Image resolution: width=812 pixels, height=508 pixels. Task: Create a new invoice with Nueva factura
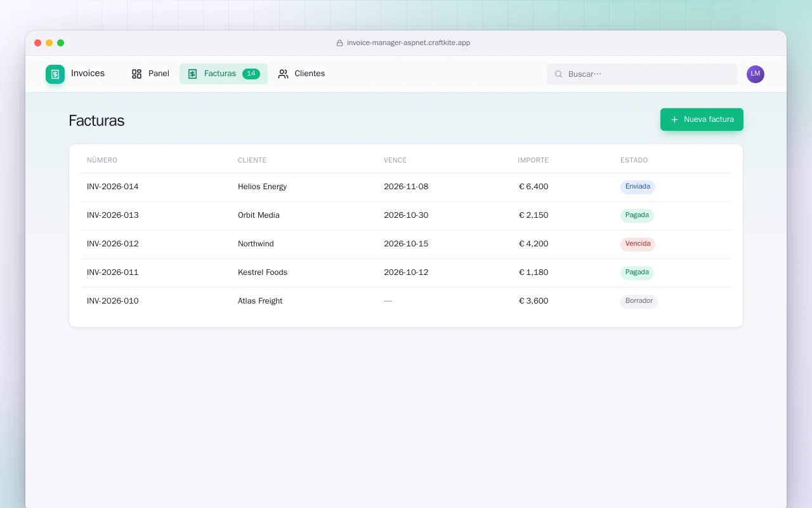pyautogui.click(x=702, y=119)
